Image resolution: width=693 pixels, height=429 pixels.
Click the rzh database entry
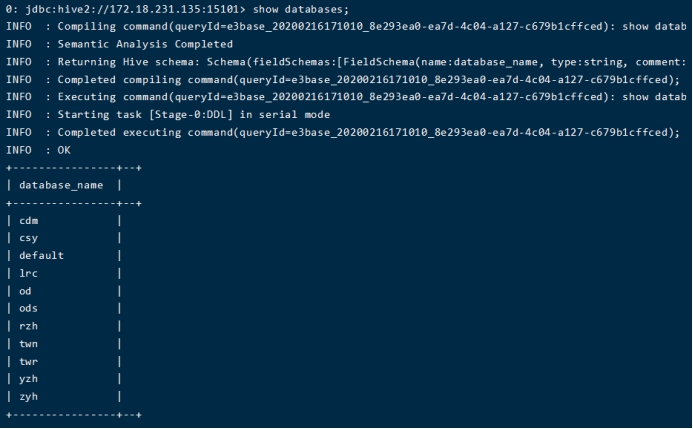[29, 326]
